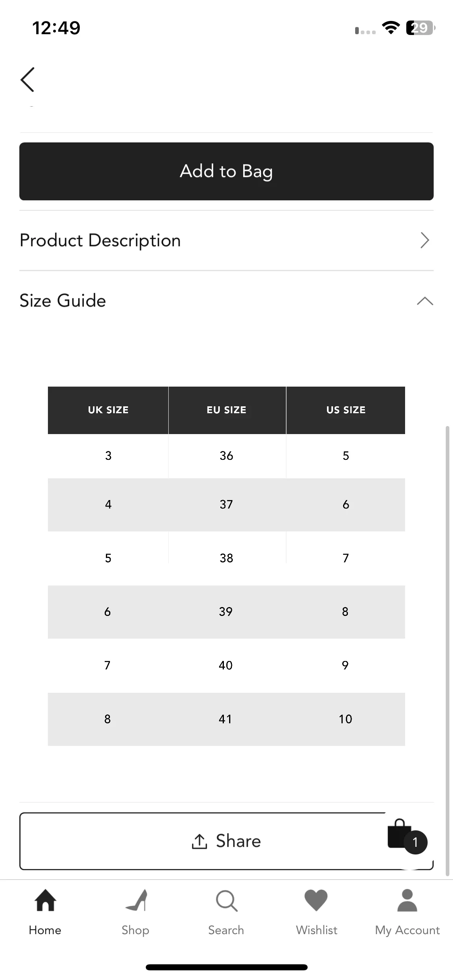
Task: Switch to the Shop tab label
Action: [x=135, y=930]
